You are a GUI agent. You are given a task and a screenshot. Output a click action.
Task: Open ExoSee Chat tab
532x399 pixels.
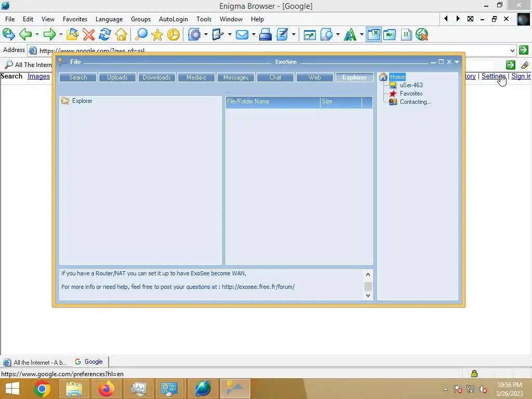(275, 77)
